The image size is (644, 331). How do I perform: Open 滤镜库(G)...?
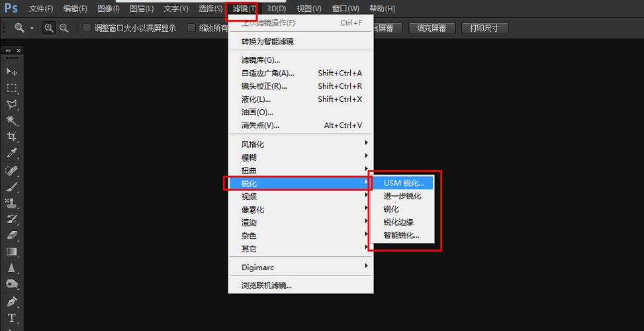coord(300,60)
